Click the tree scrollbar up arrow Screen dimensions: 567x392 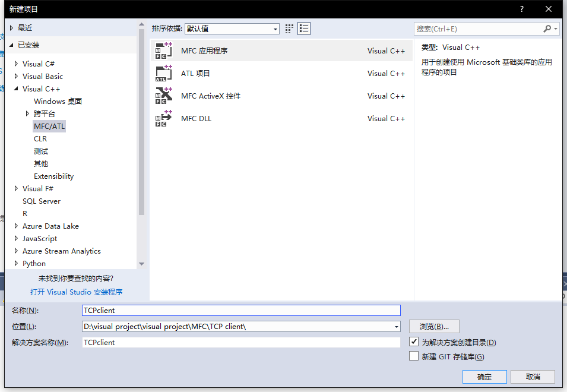pos(141,24)
